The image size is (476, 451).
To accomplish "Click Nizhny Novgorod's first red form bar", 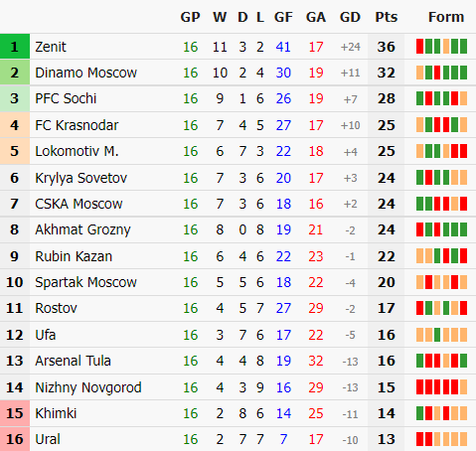I will (419, 386).
